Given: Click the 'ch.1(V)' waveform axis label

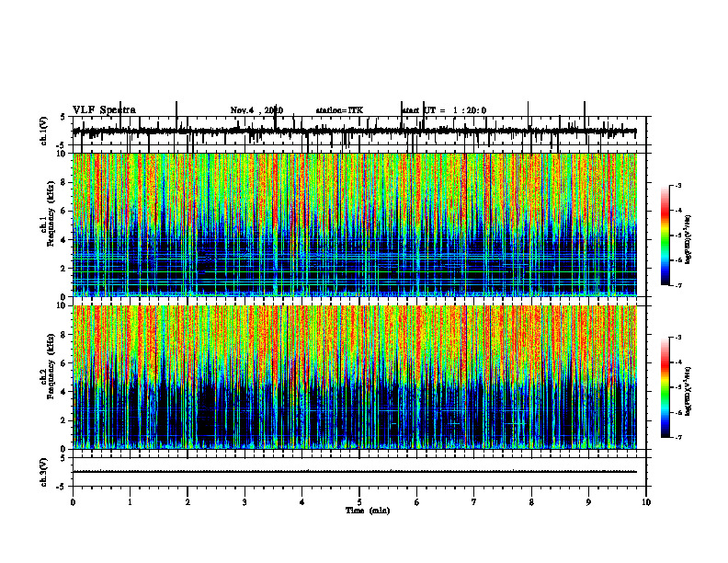Looking at the screenshot, I should click(43, 131).
